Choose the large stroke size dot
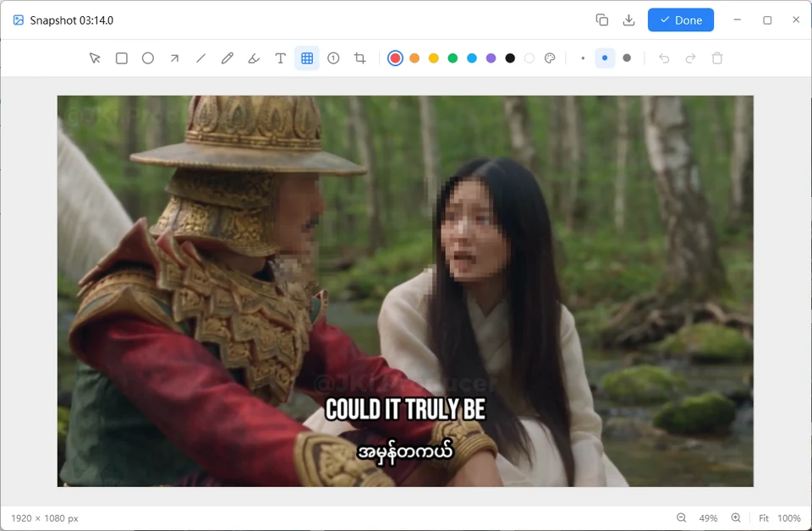Screen dimensions: 812x531 [627, 58]
